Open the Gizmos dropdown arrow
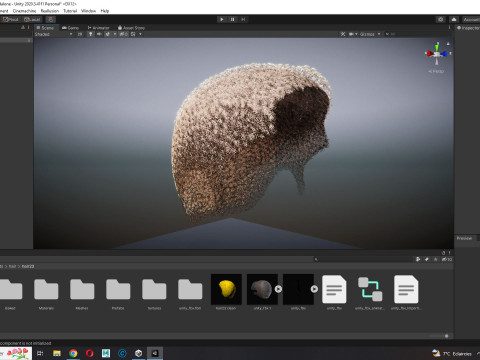 (x=379, y=34)
